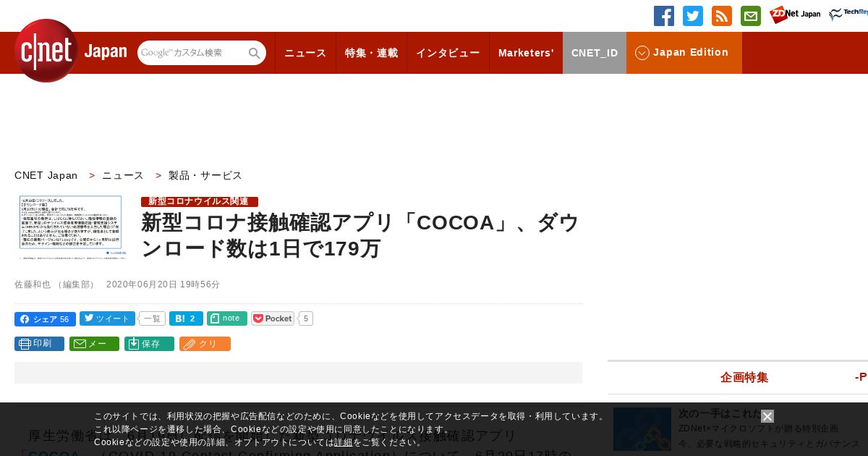868x456 pixels.
Task: Open the 特集・連載 menu
Action: (x=371, y=53)
